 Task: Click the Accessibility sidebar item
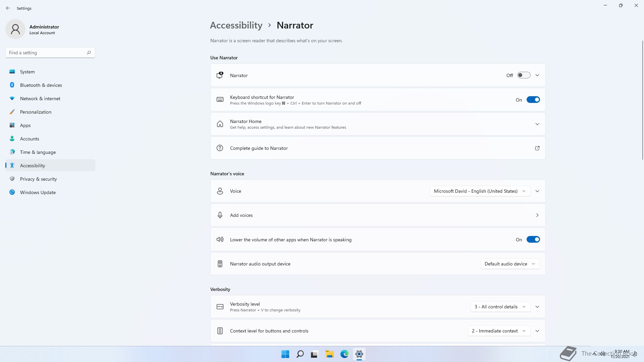50,166
